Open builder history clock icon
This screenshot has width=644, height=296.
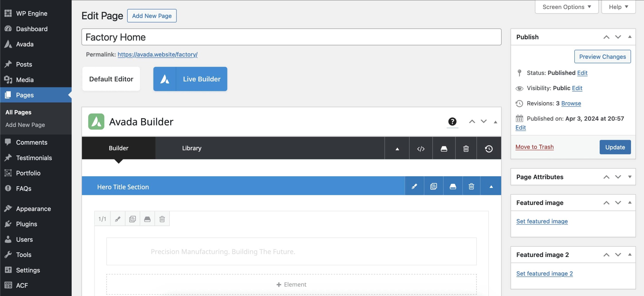(489, 148)
